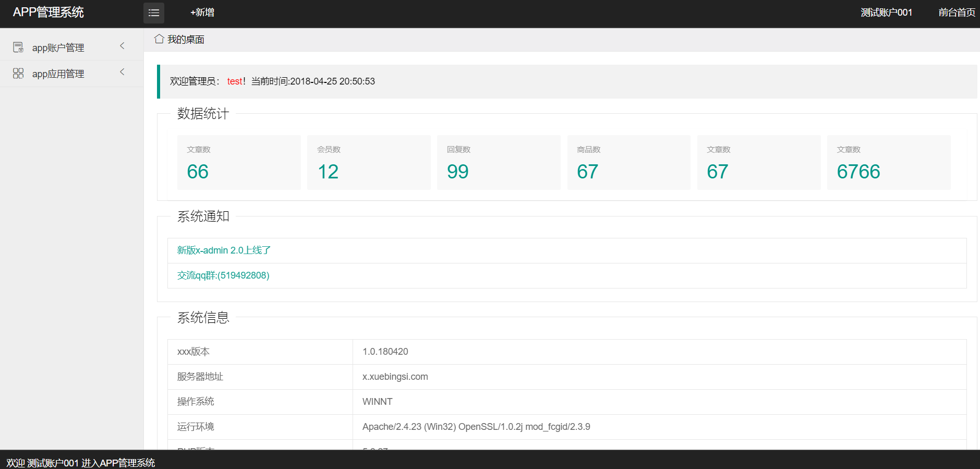Expand the app账户管理 chevron arrow
This screenshot has width=980, height=469.
pos(122,46)
